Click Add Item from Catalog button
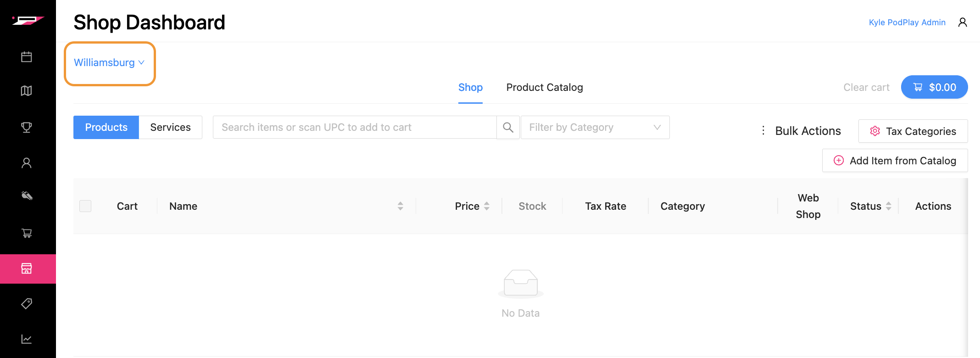The width and height of the screenshot is (980, 358). [x=895, y=161]
